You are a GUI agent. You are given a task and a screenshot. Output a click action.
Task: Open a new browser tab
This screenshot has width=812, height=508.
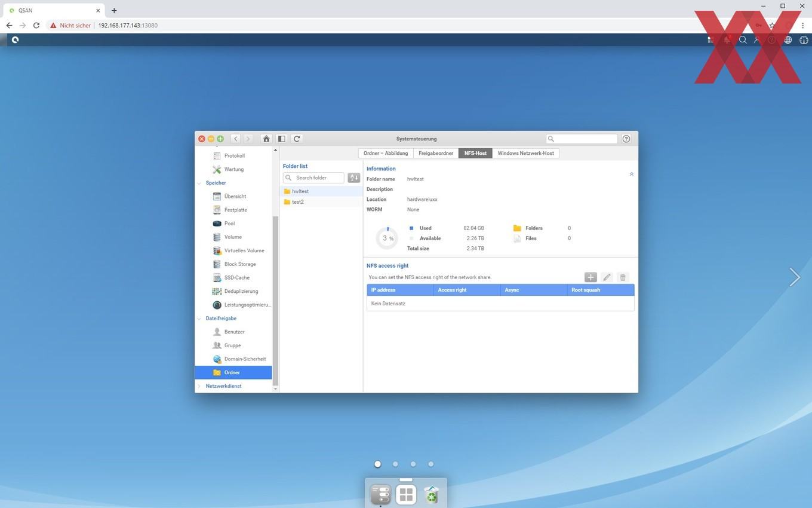(x=114, y=10)
